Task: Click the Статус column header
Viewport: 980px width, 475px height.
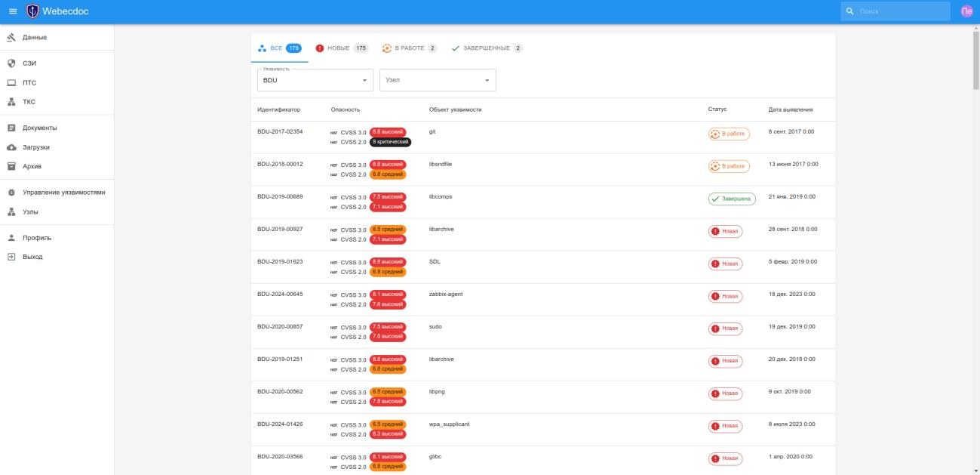Action: [717, 109]
